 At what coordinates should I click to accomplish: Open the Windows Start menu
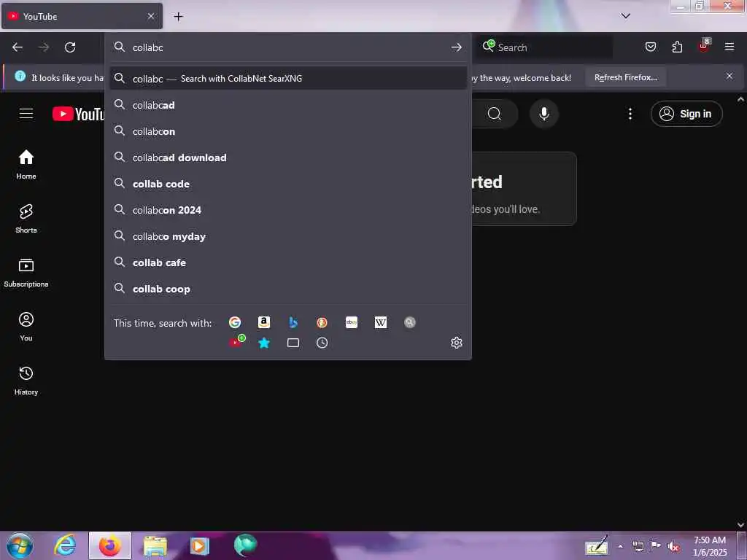[x=20, y=545]
